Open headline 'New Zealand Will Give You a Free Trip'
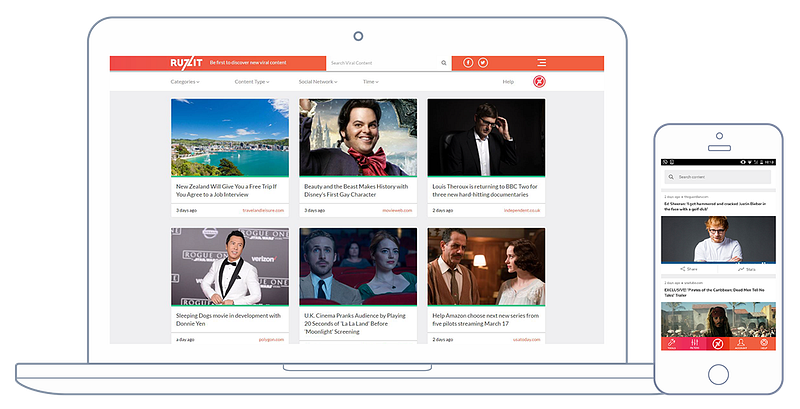The width and height of the screenshot is (800, 409). (x=227, y=190)
